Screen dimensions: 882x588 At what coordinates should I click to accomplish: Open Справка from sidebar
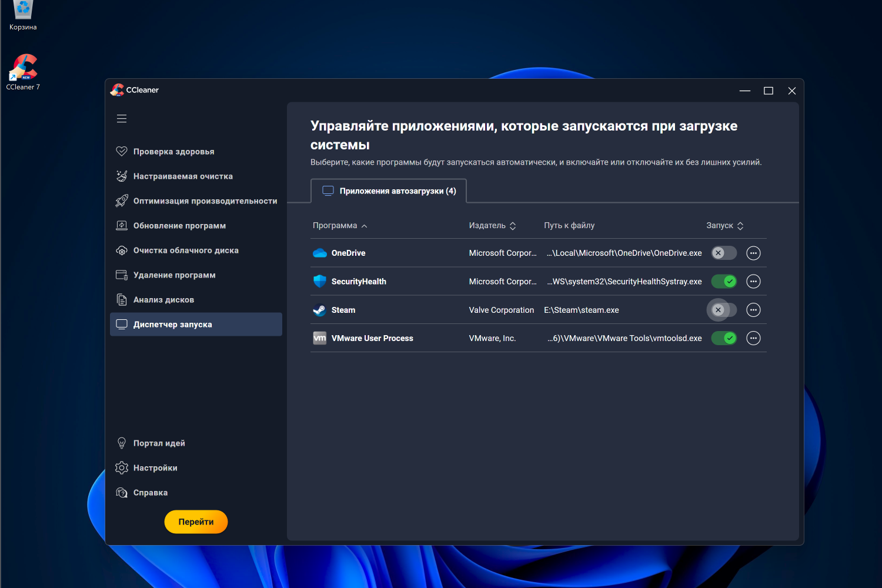click(x=196, y=492)
